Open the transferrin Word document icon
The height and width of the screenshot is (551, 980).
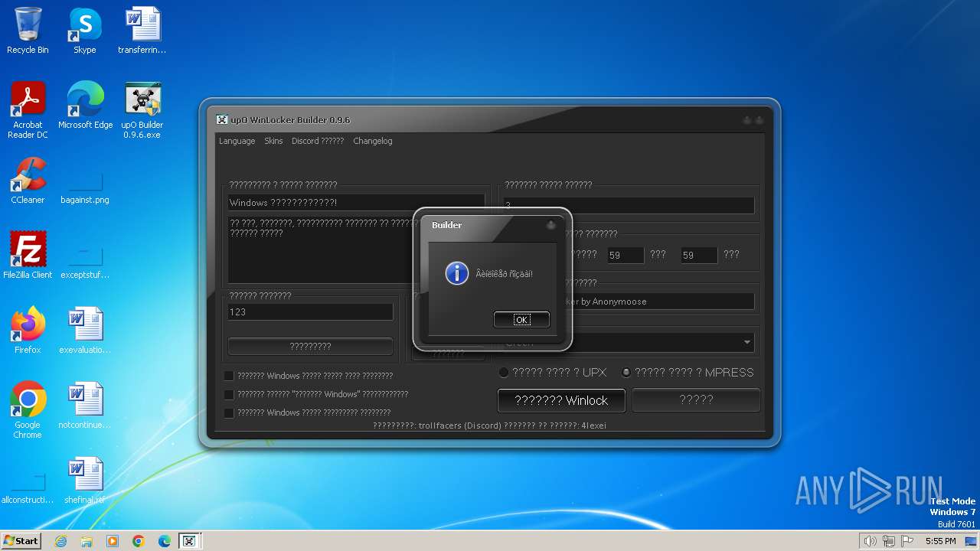pyautogui.click(x=142, y=31)
